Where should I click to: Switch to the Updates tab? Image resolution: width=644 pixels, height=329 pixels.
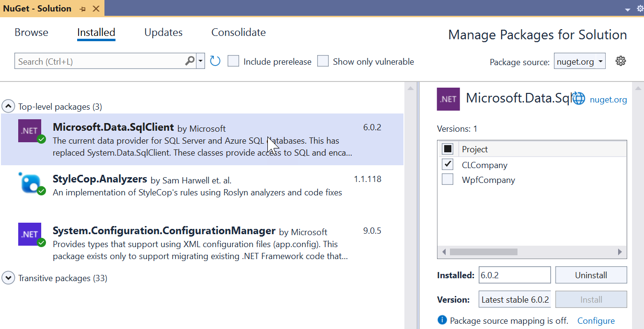click(x=163, y=33)
